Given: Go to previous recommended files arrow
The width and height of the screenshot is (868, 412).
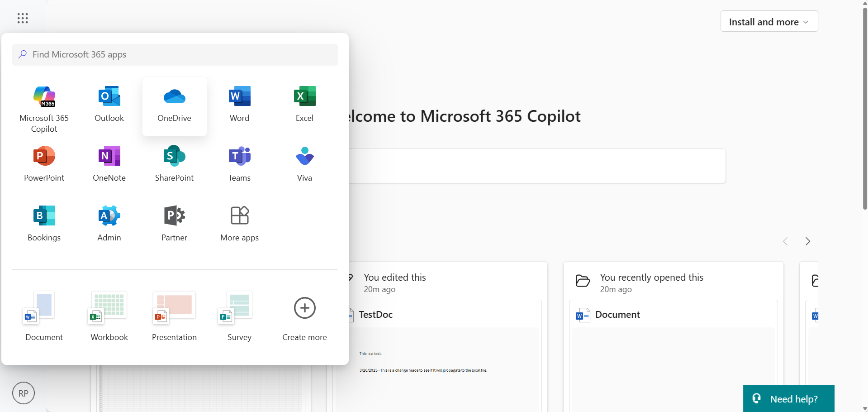Looking at the screenshot, I should click(x=785, y=241).
